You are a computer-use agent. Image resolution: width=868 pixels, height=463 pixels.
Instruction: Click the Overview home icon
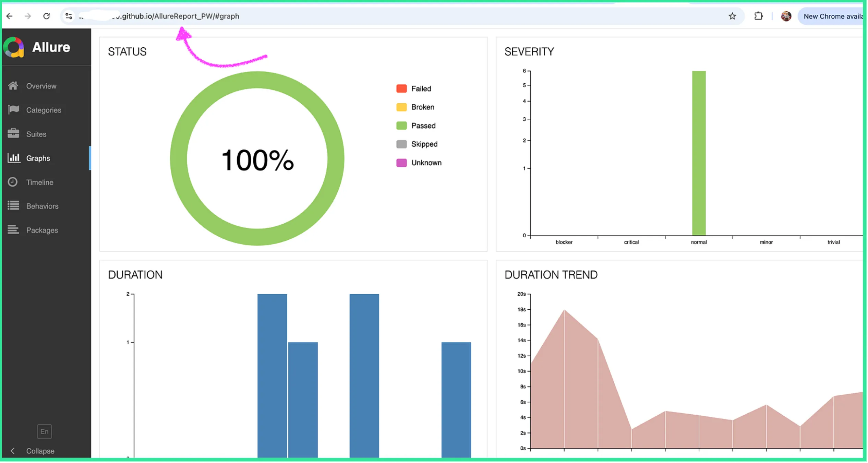pos(13,86)
